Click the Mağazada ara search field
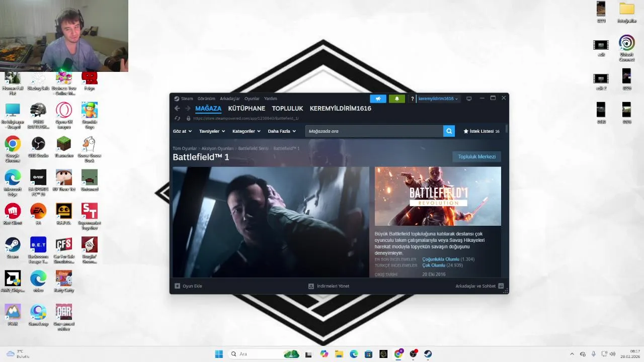The width and height of the screenshot is (644, 362). (x=374, y=131)
